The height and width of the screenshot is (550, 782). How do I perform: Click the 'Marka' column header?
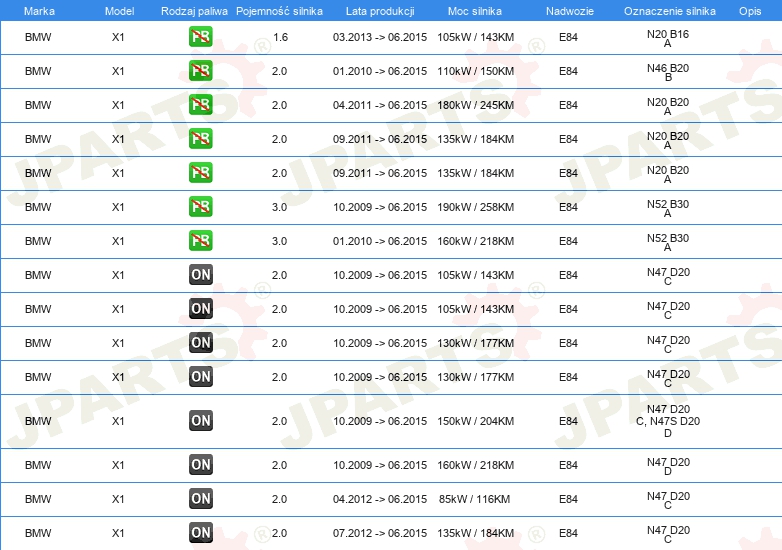(x=39, y=11)
